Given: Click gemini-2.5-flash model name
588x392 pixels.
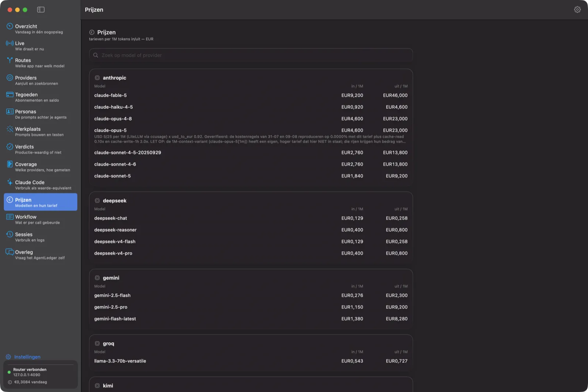Looking at the screenshot, I should coord(112,295).
